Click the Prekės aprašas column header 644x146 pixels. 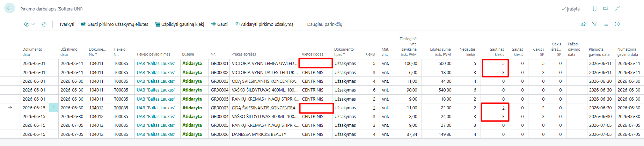pyautogui.click(x=244, y=54)
